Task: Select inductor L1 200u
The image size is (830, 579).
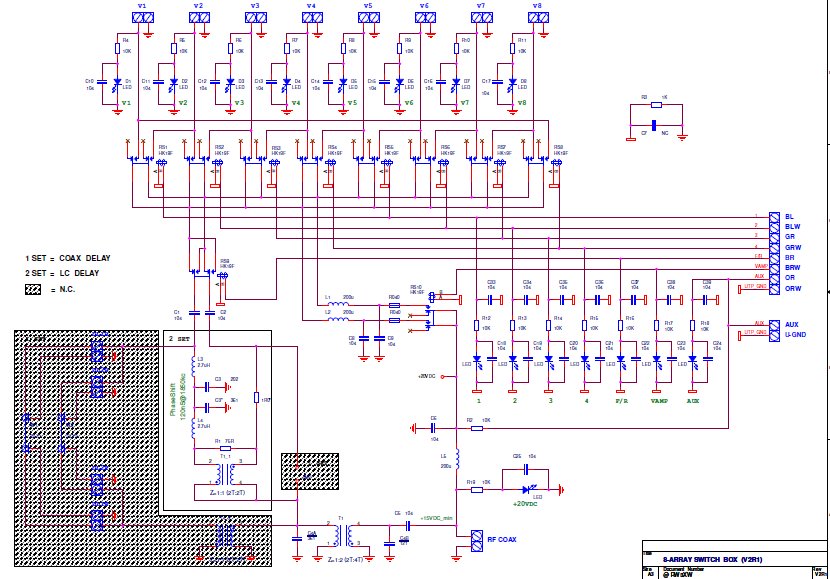Action: coord(338,304)
